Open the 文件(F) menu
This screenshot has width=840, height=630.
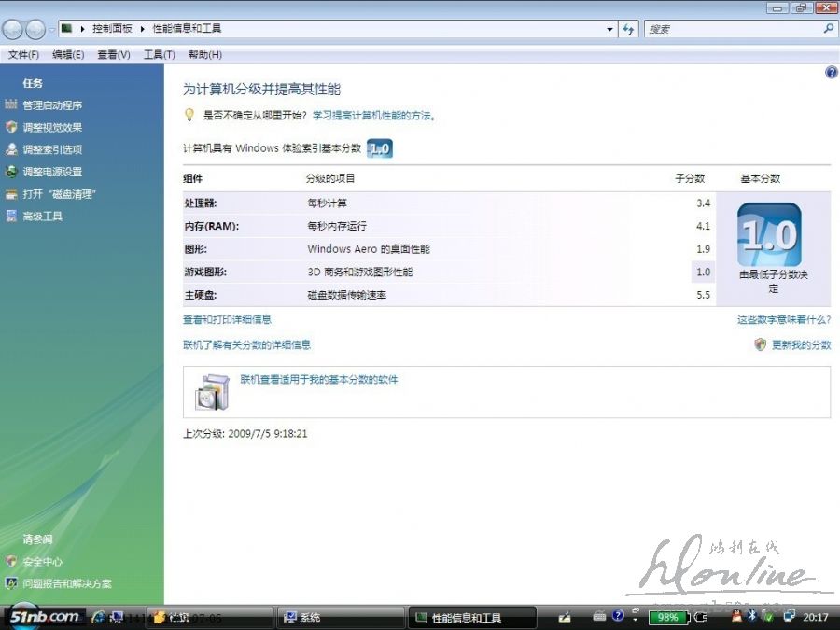click(x=23, y=55)
